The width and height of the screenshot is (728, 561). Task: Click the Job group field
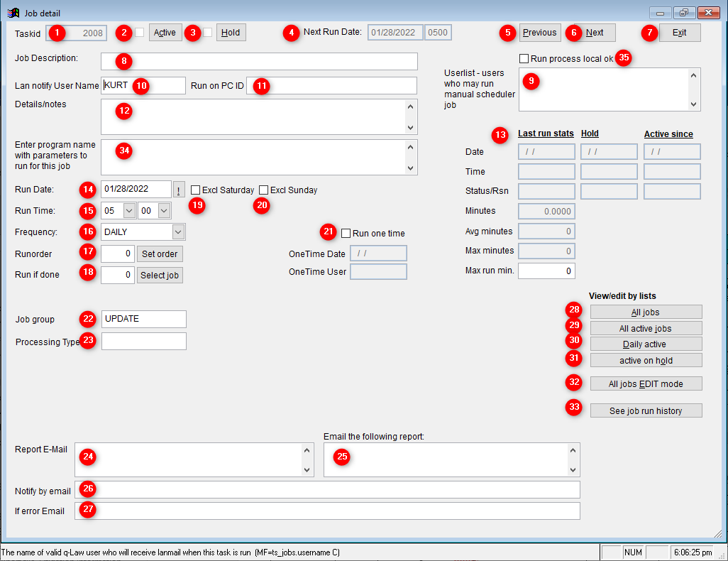pyautogui.click(x=144, y=319)
